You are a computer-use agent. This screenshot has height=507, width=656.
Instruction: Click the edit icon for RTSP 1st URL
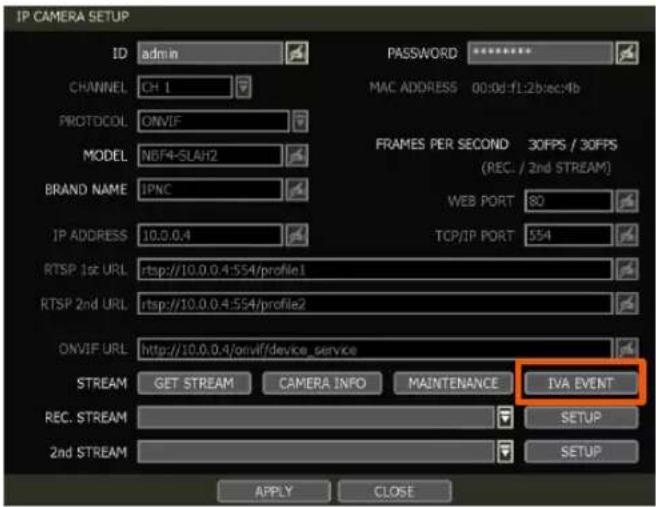click(627, 269)
